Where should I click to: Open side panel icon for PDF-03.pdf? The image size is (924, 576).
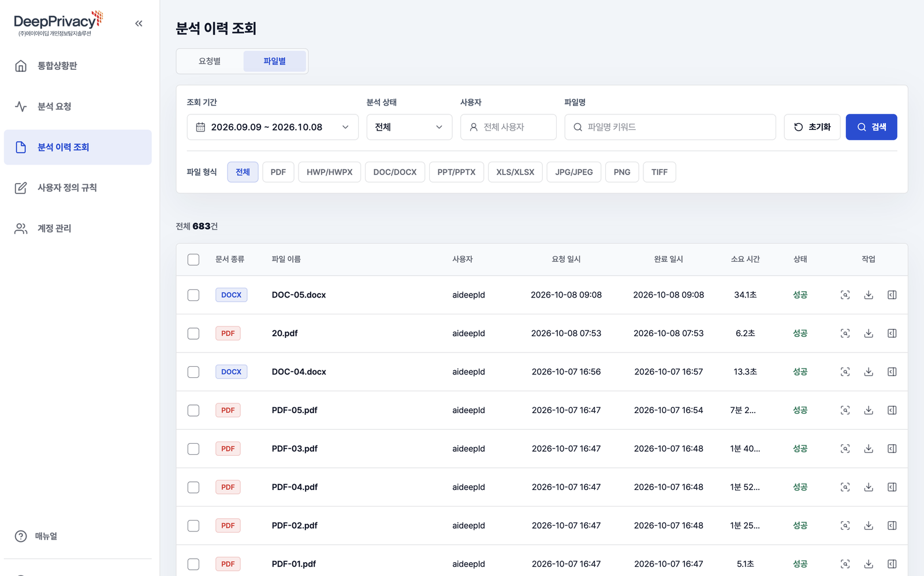[892, 449]
